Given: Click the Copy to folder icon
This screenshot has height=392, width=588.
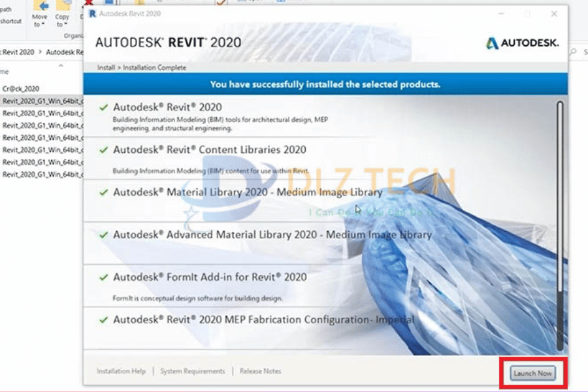Looking at the screenshot, I should 63,6.
